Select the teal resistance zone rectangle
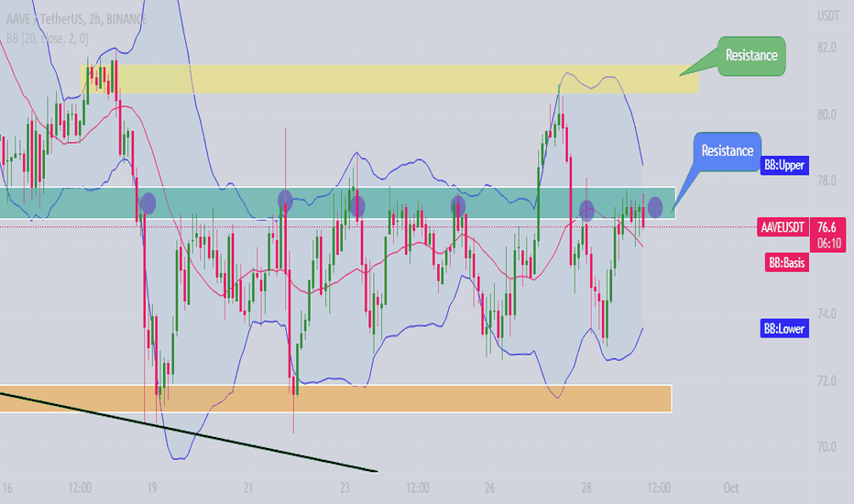 (337, 203)
